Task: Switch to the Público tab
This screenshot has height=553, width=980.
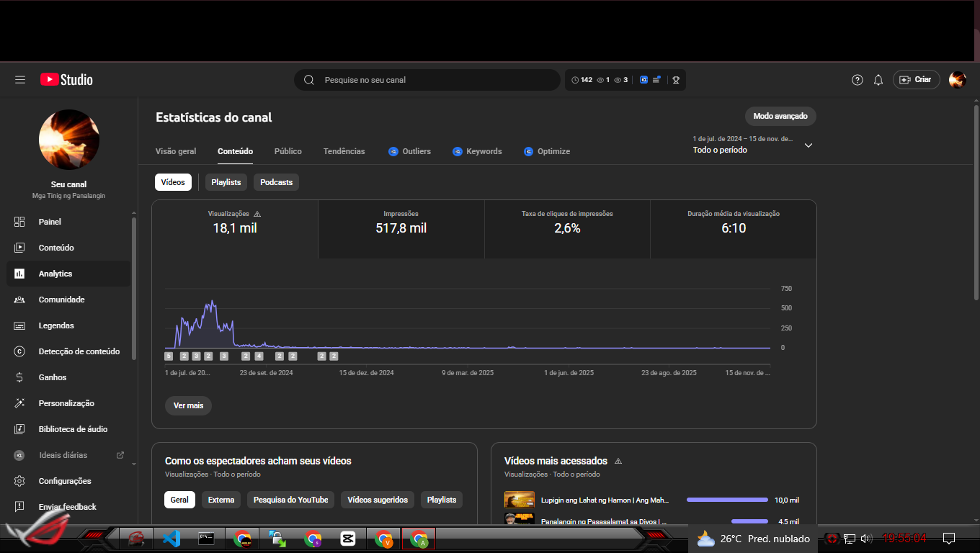Action: click(288, 151)
